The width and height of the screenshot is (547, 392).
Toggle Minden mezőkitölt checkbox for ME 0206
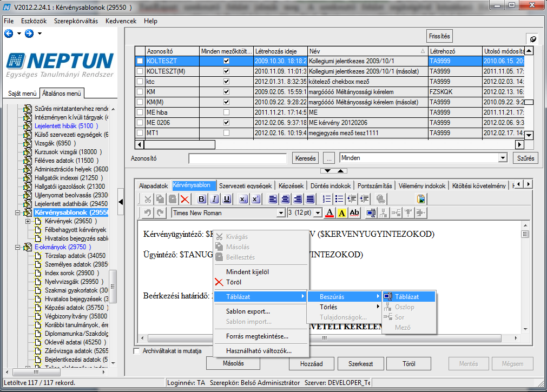(226, 123)
